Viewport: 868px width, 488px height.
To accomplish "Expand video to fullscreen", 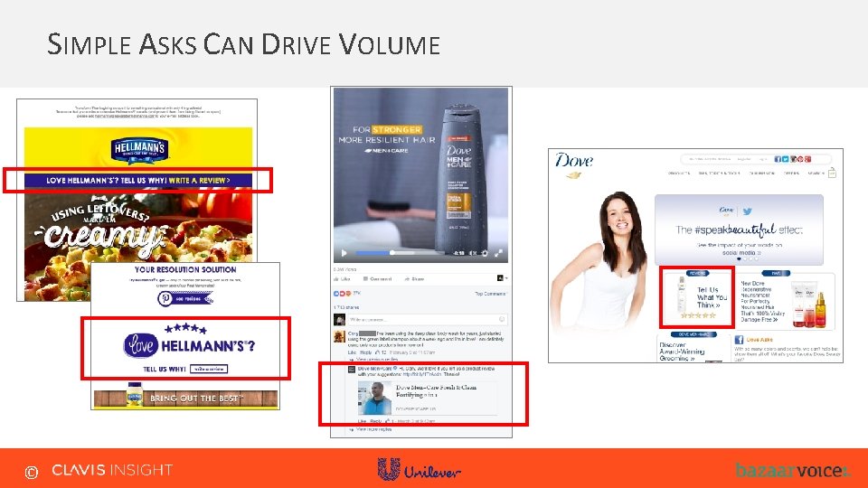I will 499,253.
